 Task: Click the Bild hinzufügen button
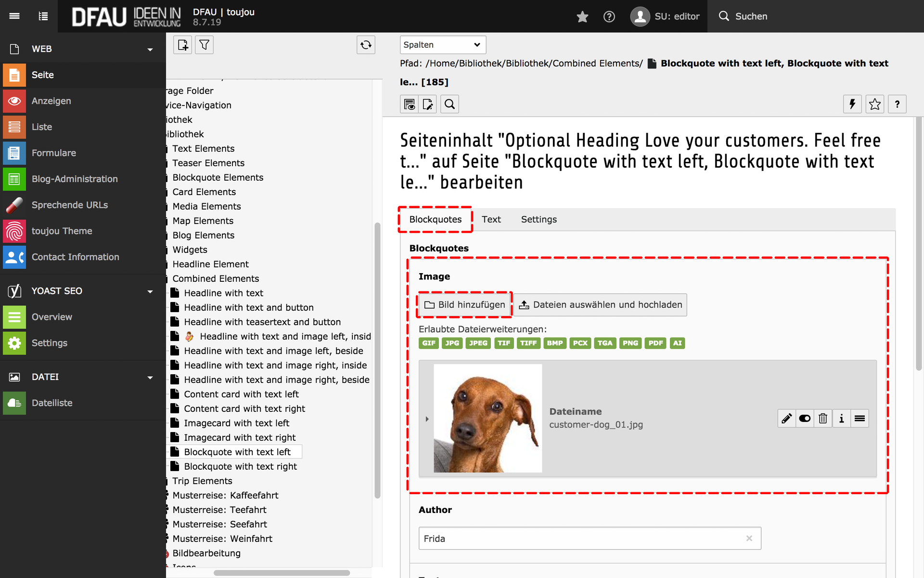point(464,305)
